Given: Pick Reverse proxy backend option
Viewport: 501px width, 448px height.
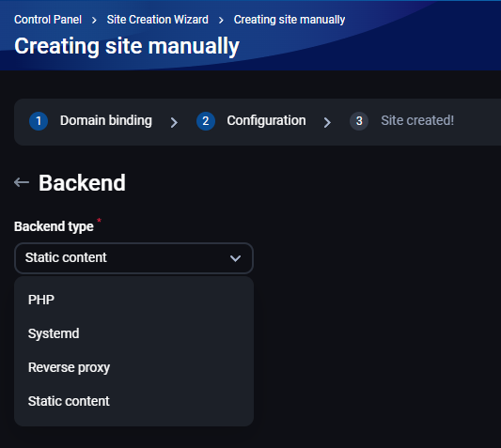Looking at the screenshot, I should [133, 367].
